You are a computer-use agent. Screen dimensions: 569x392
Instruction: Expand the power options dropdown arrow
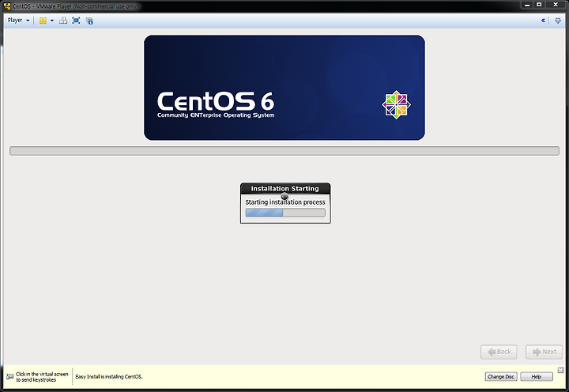[52, 21]
